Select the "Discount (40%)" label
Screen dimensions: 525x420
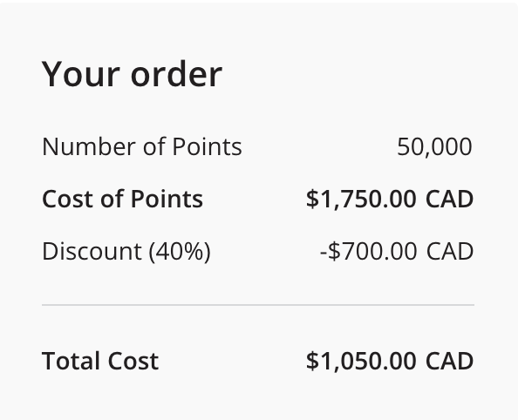pyautogui.click(x=126, y=251)
